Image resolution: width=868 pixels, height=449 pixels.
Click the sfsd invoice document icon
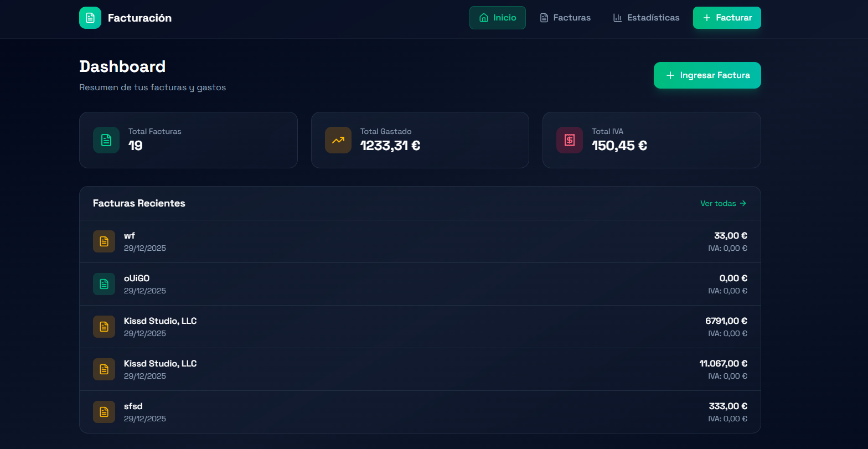[104, 412]
